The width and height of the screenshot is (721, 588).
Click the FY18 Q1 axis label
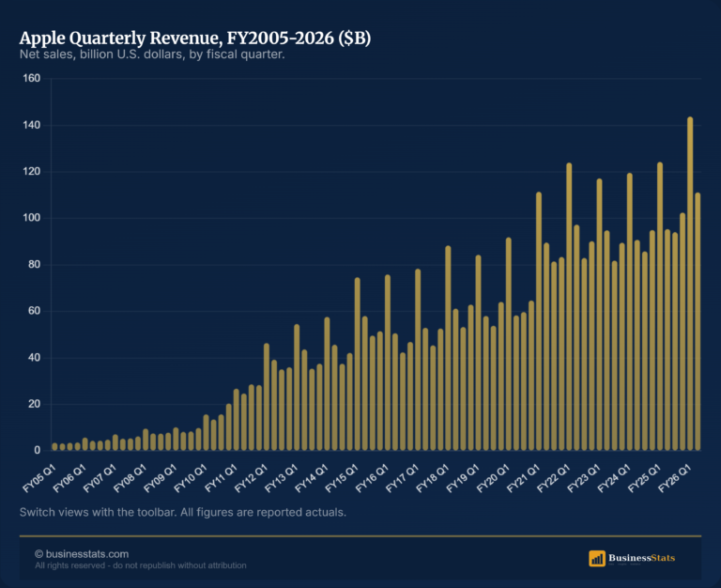[433, 478]
